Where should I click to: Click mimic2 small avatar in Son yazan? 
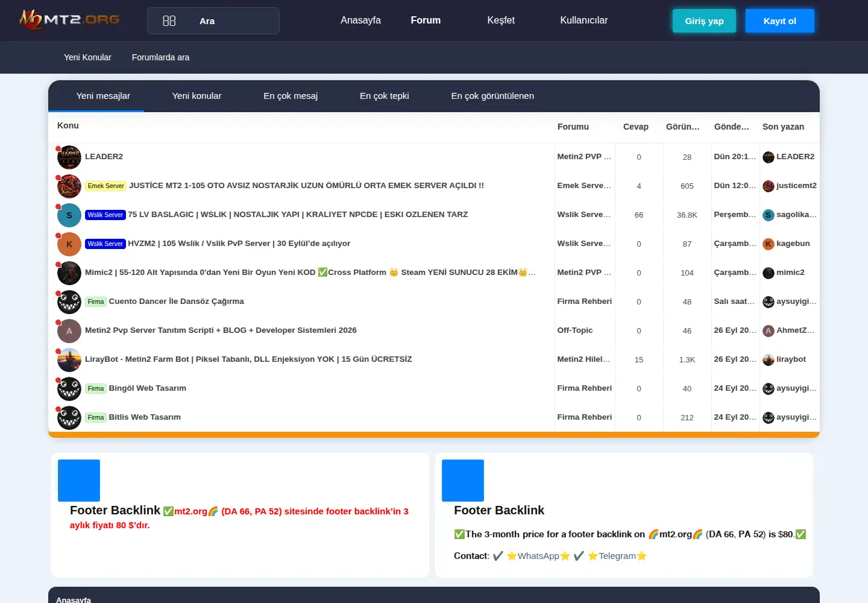tap(769, 273)
